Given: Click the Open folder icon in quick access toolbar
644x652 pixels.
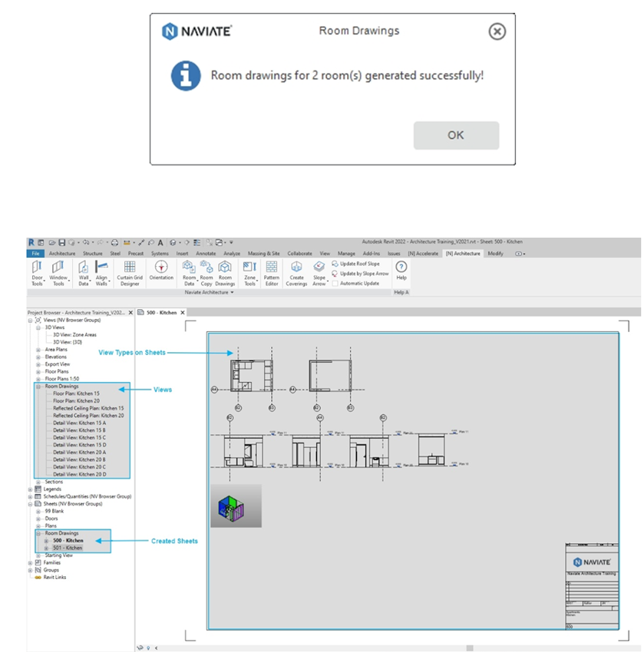Looking at the screenshot, I should [52, 242].
